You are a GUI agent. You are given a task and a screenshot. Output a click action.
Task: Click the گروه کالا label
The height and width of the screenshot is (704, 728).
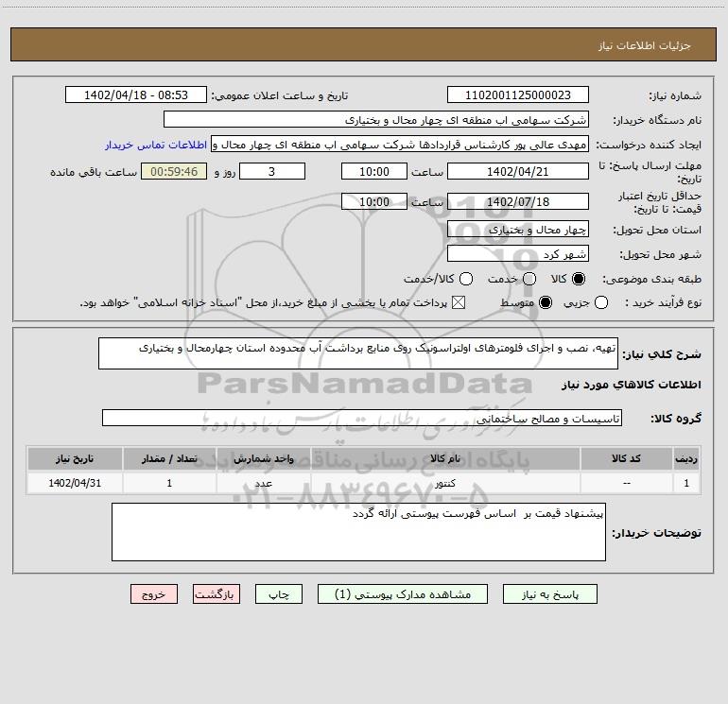tap(676, 419)
